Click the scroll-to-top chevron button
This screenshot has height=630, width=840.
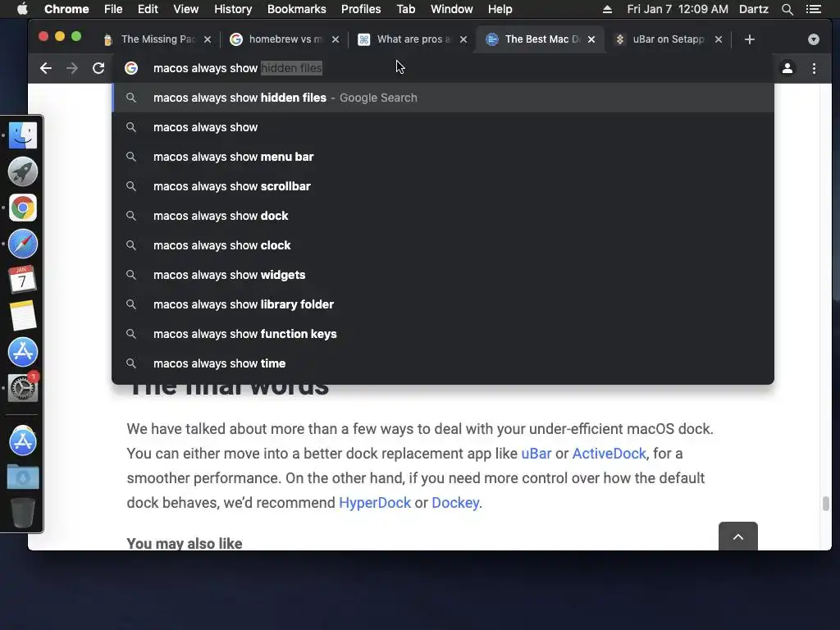738,536
